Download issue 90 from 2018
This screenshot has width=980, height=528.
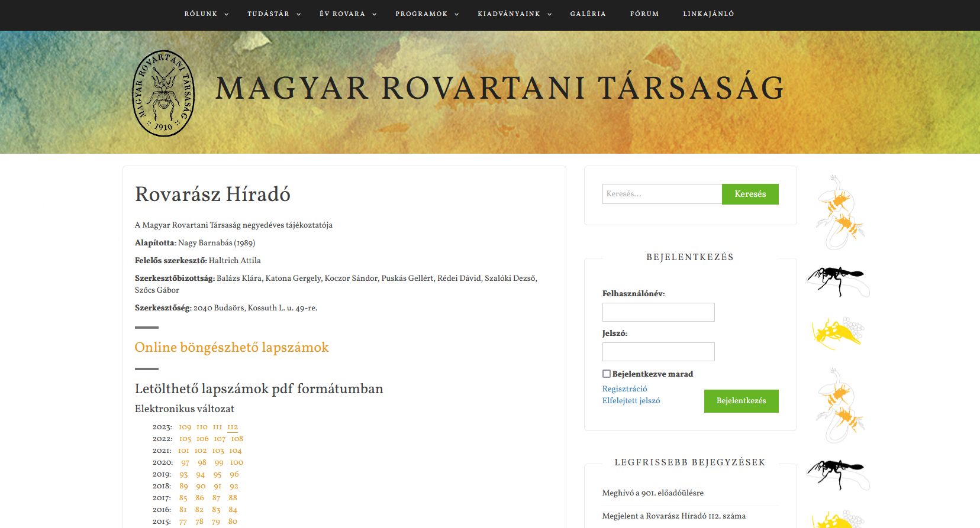click(201, 486)
